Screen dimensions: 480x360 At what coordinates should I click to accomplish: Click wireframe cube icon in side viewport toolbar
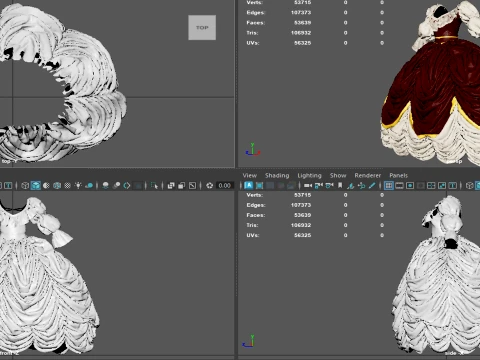tap(470, 185)
